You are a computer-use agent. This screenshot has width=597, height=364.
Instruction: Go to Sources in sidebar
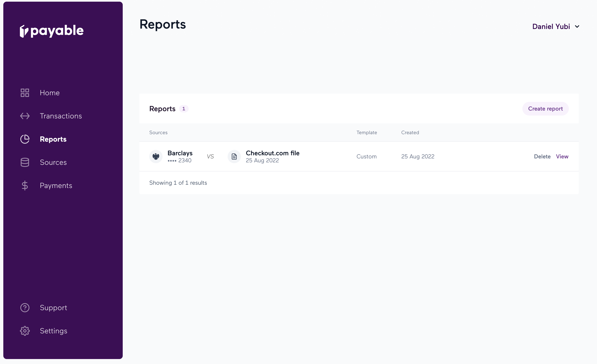53,162
